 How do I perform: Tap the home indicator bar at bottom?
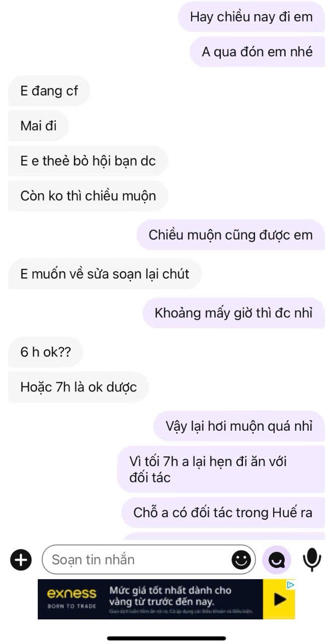pos(166,638)
